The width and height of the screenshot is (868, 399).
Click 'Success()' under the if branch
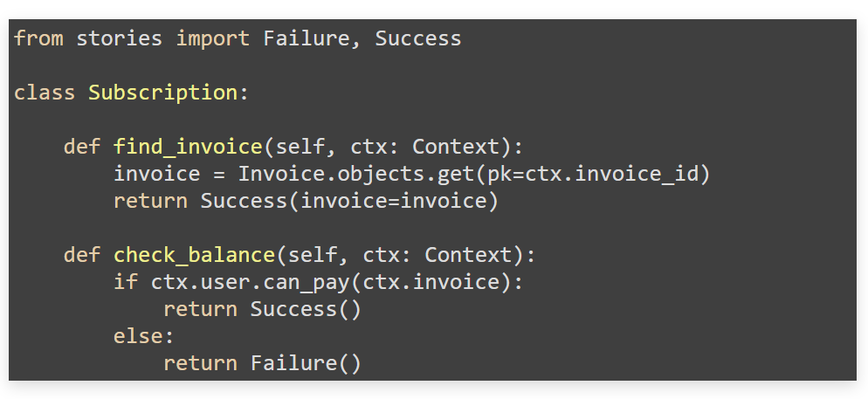coord(306,309)
